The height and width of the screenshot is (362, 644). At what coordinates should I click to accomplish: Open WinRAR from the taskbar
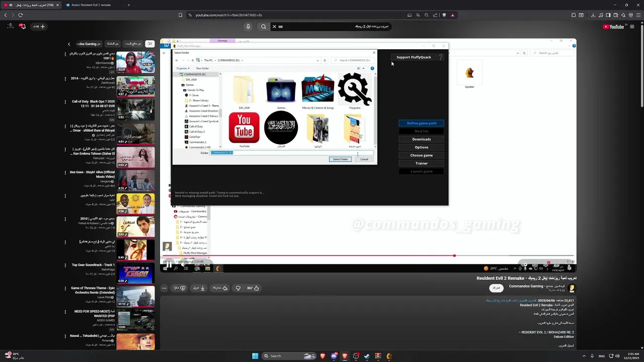coord(378,356)
